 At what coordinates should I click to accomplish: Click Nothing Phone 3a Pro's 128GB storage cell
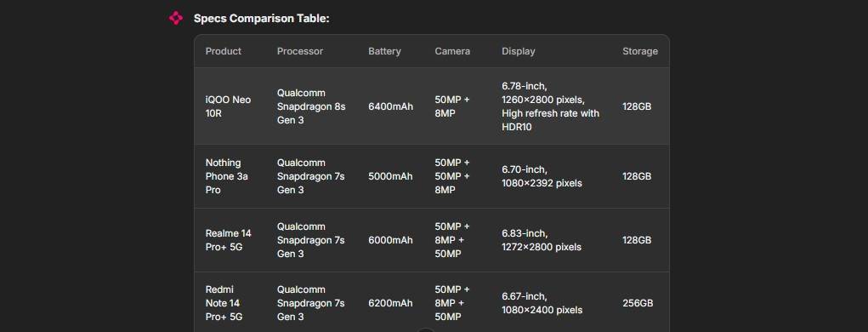637,176
